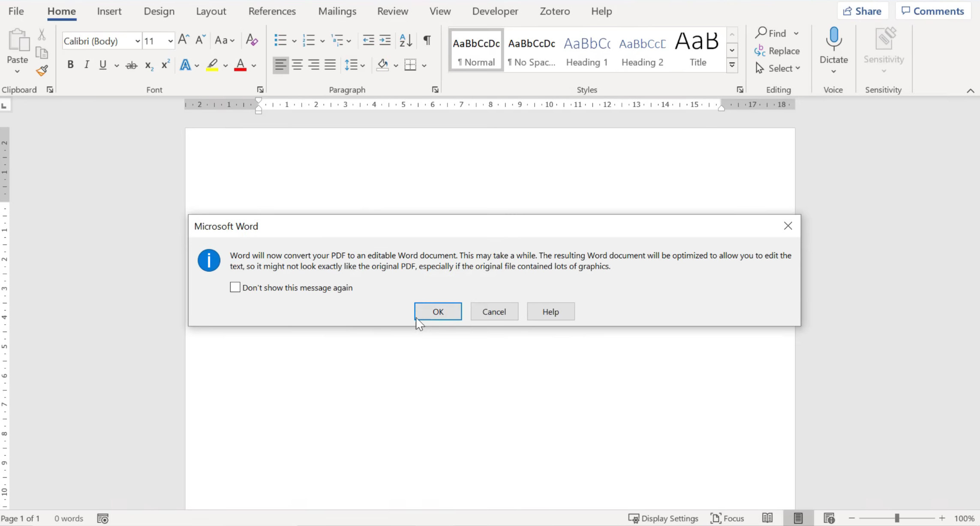The height and width of the screenshot is (526, 980).
Task: Expand the bullet list dropdown arrow
Action: coord(294,41)
